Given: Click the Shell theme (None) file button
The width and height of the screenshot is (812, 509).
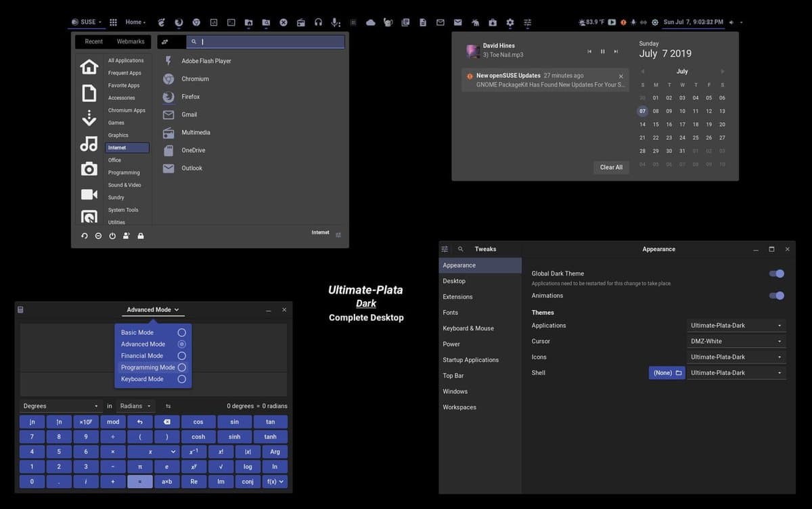Looking at the screenshot, I should click(667, 373).
